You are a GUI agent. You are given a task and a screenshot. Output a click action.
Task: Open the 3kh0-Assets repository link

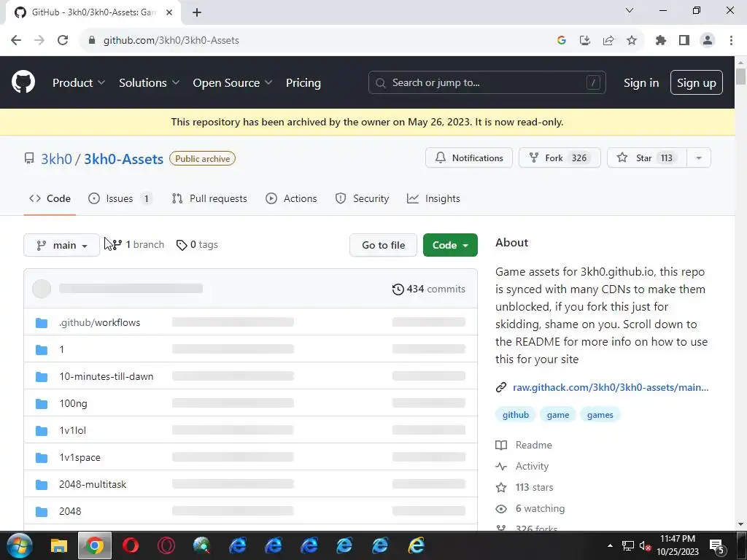(123, 158)
